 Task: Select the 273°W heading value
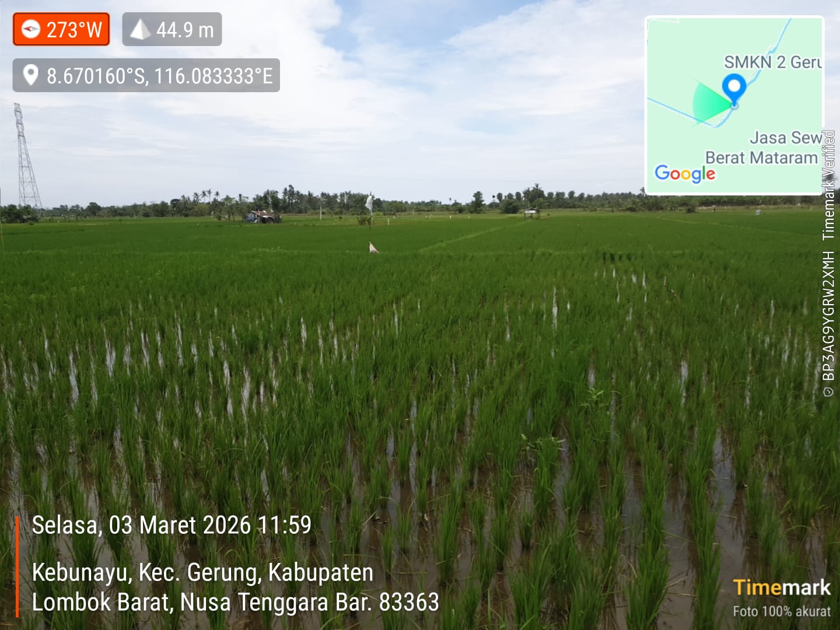point(74,30)
